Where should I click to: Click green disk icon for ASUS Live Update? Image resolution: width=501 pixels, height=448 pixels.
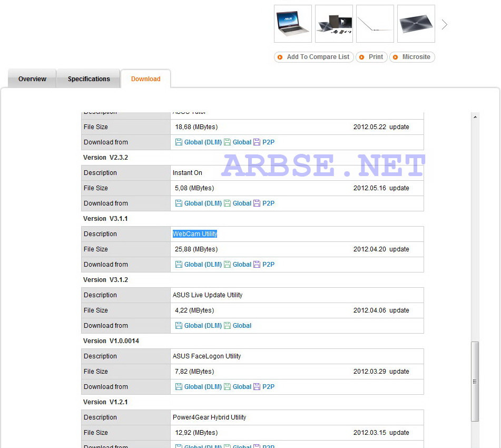pyautogui.click(x=227, y=326)
